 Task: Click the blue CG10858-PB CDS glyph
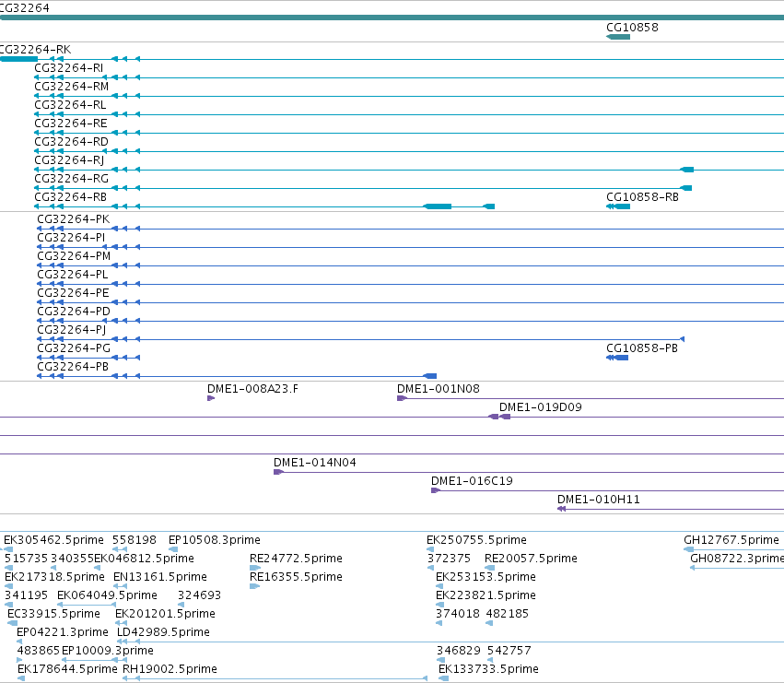(x=617, y=358)
